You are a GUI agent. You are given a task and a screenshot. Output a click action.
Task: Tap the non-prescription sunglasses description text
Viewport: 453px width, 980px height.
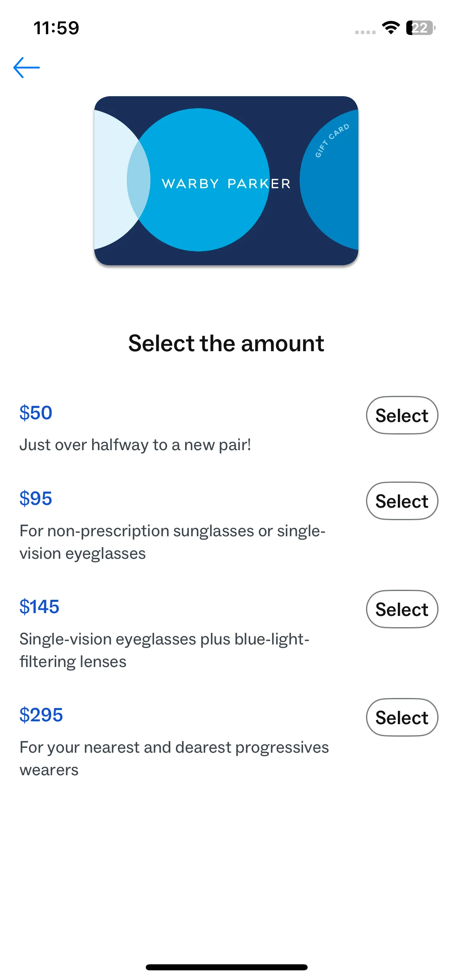[x=172, y=542]
